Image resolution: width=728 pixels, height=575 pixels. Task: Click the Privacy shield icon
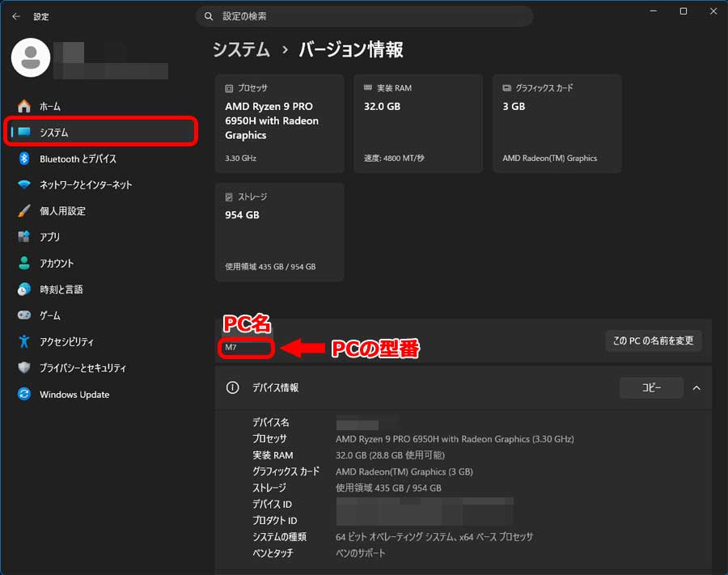coord(24,367)
